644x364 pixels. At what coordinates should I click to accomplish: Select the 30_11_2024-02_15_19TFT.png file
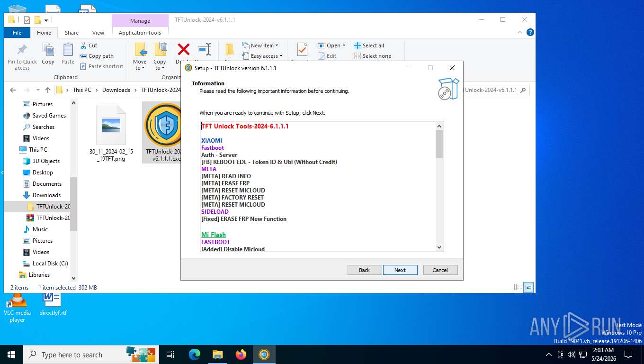pyautogui.click(x=111, y=133)
